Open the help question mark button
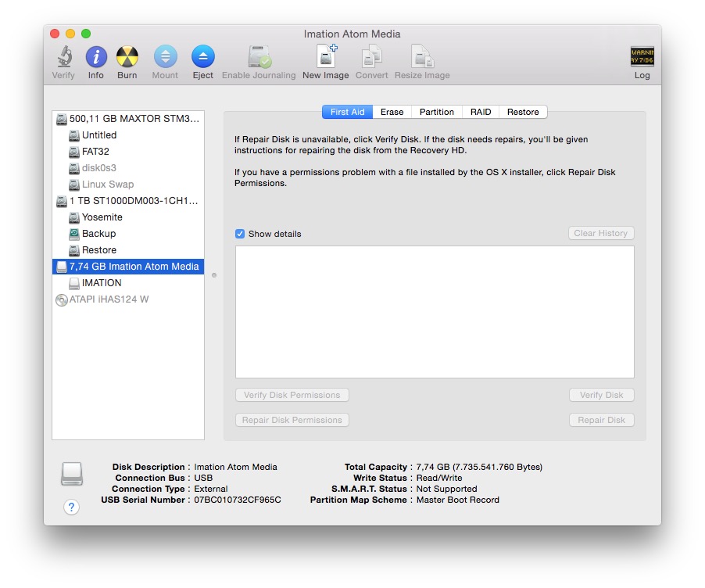This screenshot has height=588, width=705. [x=71, y=507]
